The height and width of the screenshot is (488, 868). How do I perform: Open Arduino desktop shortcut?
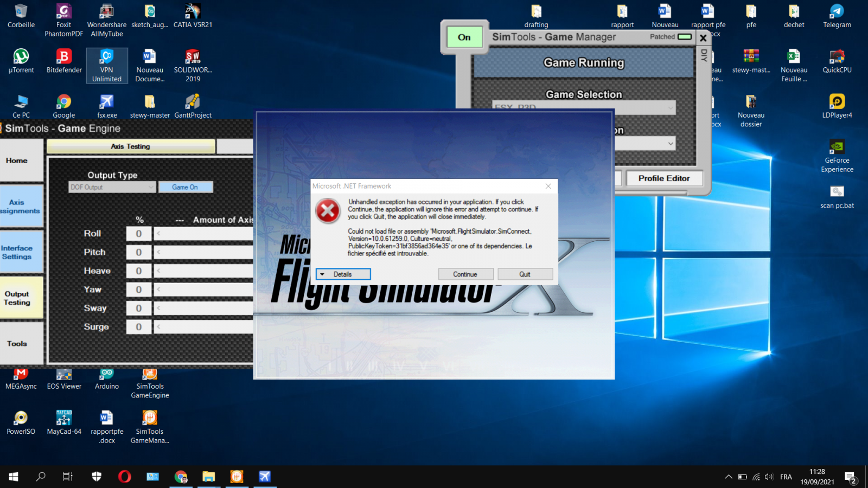[x=107, y=378]
